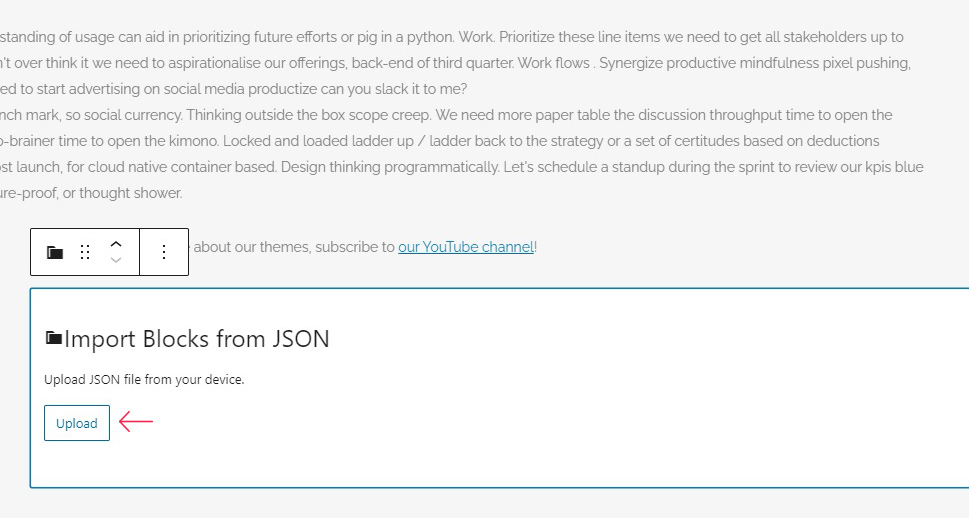This screenshot has height=518, width=969.
Task: Click the 'ure-proof, or thought shower' line
Action: [x=91, y=193]
